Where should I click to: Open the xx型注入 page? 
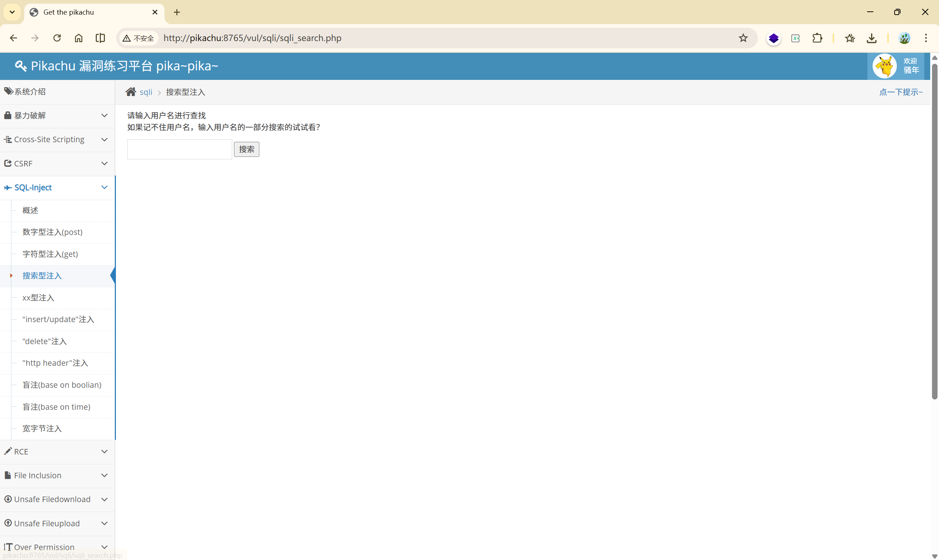coord(38,298)
